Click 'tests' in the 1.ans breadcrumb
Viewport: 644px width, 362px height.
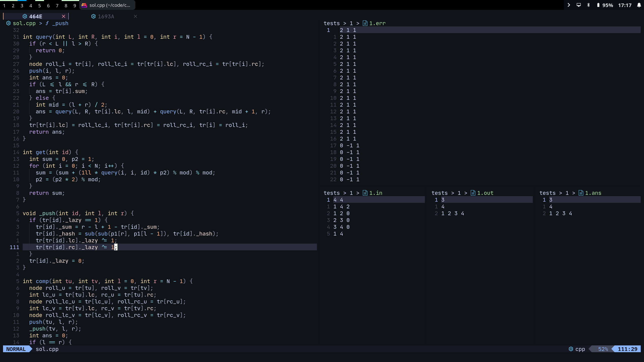547,193
